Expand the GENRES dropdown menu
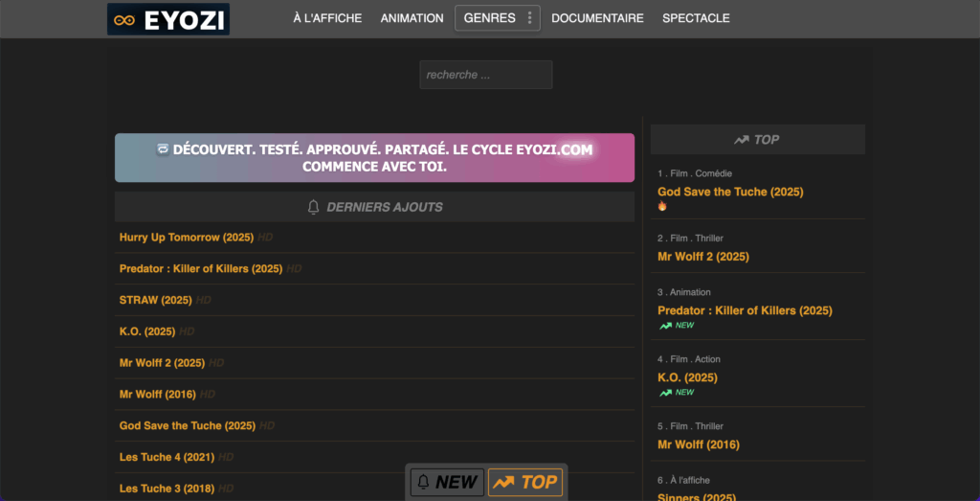980x501 pixels. click(489, 18)
